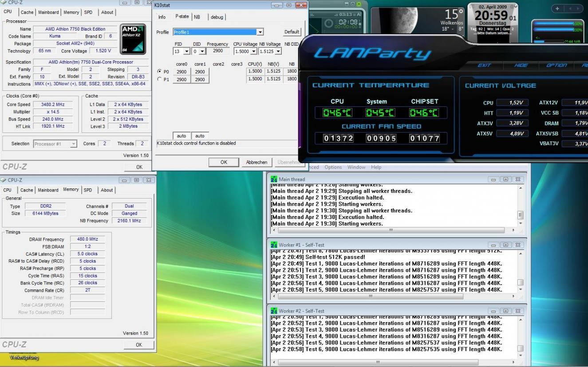Select the P0 radio button in K10stat

(x=159, y=71)
